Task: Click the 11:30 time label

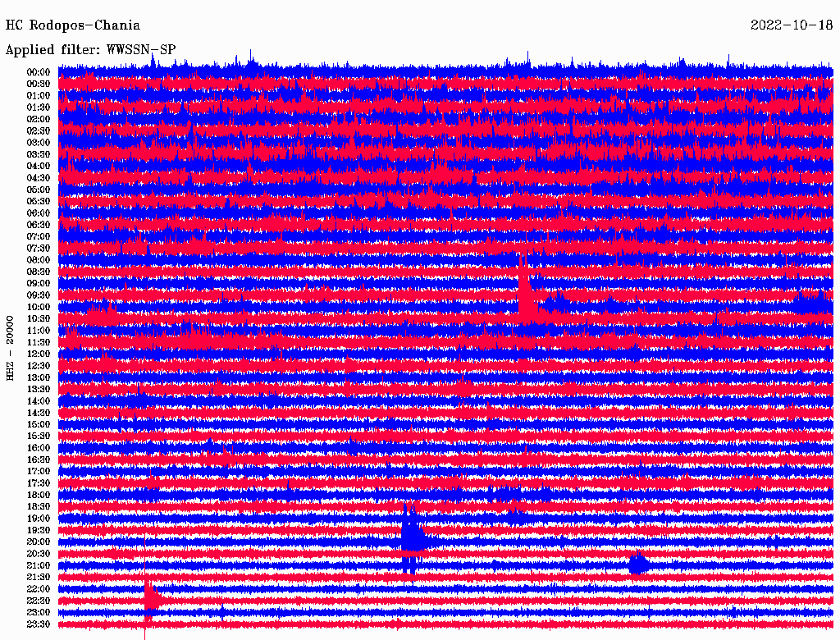Action: [39, 342]
